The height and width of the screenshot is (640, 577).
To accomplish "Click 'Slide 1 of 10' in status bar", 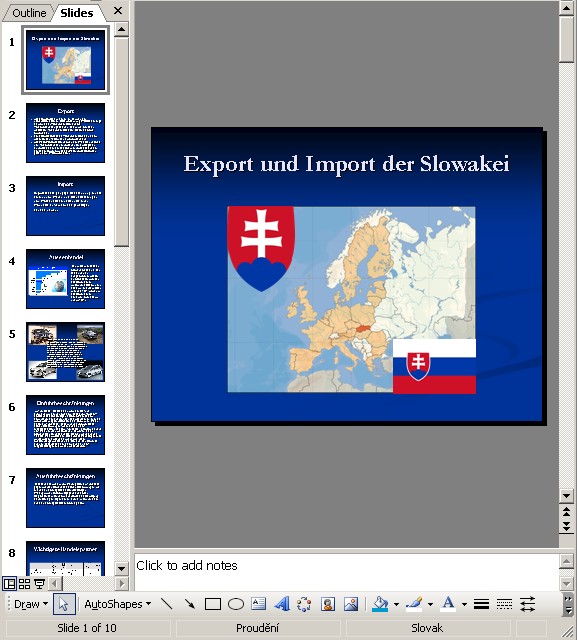I will coord(87,628).
